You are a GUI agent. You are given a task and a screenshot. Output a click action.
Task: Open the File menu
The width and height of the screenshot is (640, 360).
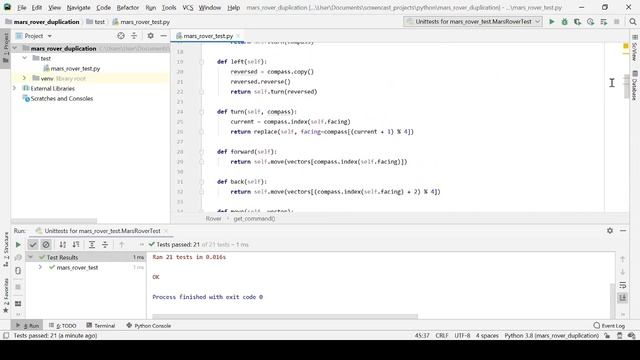pos(22,7)
